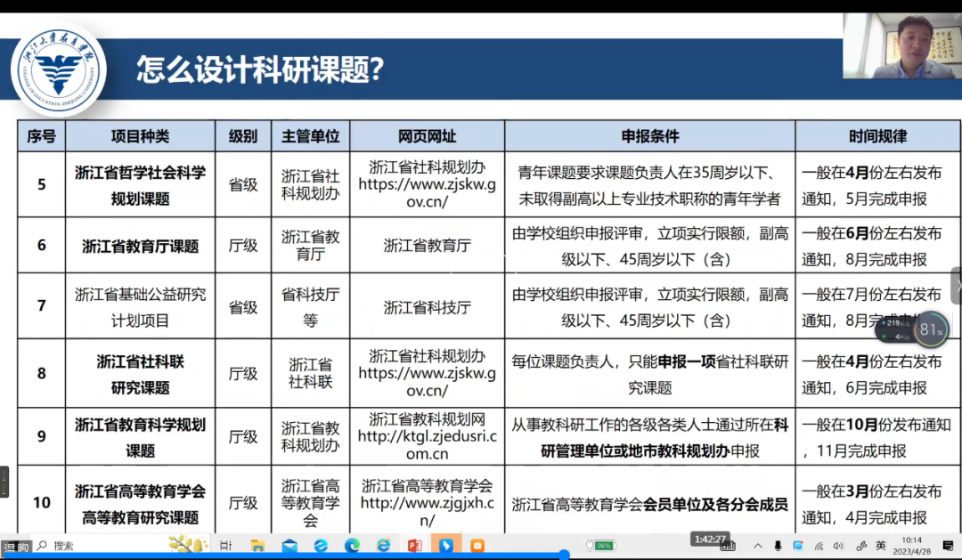This screenshot has width=962, height=560.
Task: Launch legacy Edge browser icon
Action: coord(321,545)
